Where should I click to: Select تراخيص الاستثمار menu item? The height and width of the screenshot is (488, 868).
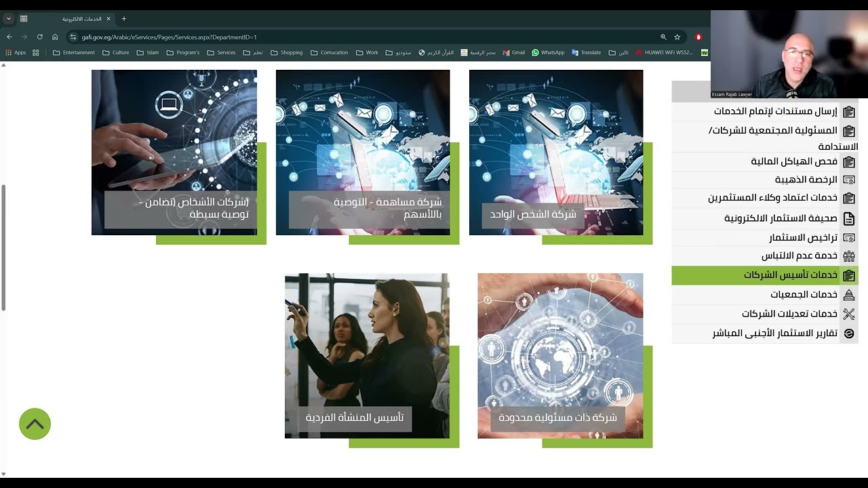765,238
